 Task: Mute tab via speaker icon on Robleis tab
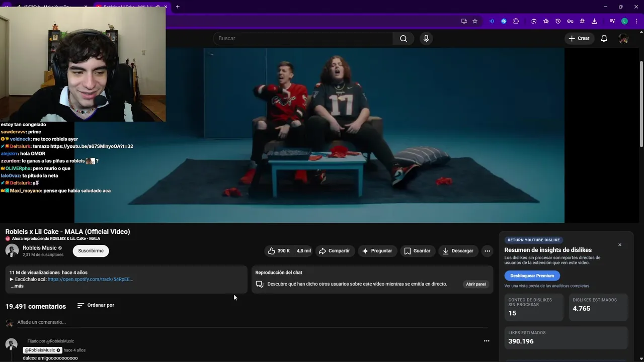click(x=157, y=7)
